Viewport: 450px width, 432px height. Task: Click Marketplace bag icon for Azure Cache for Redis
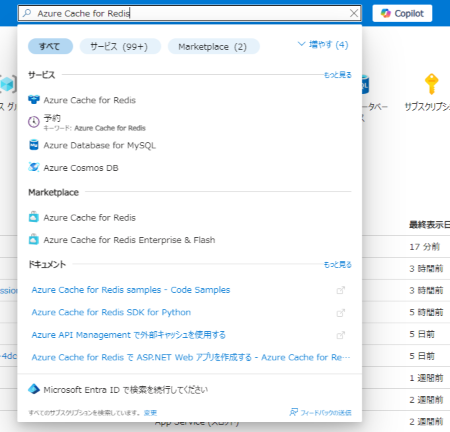coord(34,217)
